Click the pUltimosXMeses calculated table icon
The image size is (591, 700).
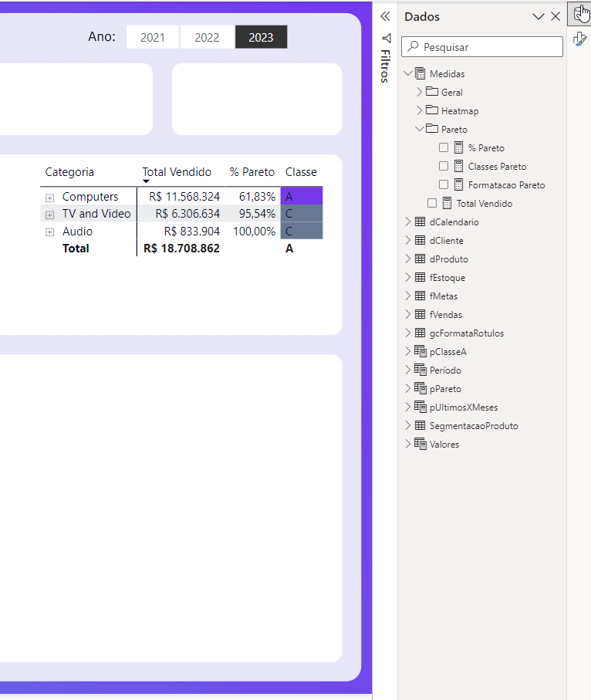[x=420, y=407]
